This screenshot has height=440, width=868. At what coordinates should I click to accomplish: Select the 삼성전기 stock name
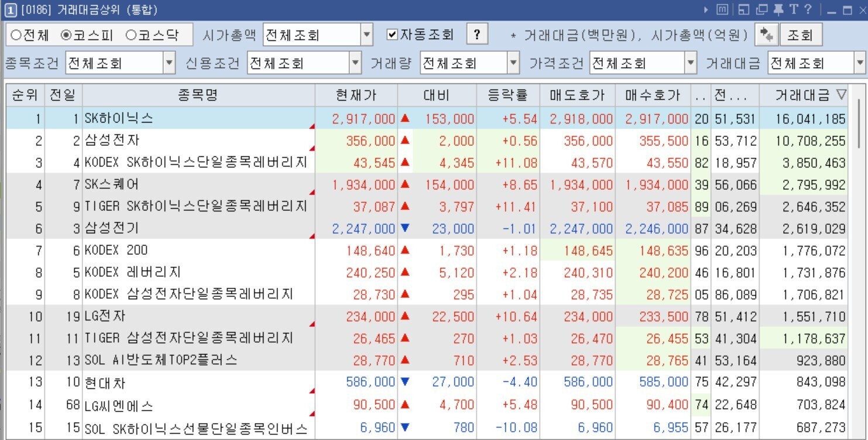(112, 228)
